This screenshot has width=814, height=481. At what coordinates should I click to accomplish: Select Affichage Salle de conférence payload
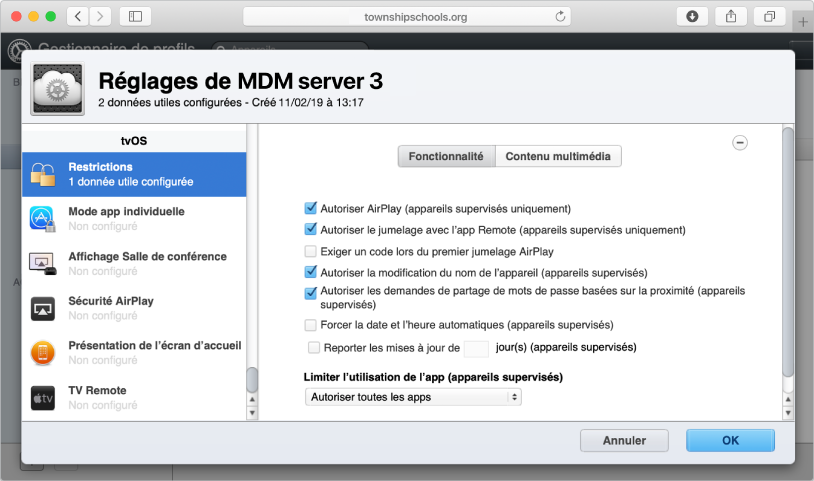pos(134,264)
